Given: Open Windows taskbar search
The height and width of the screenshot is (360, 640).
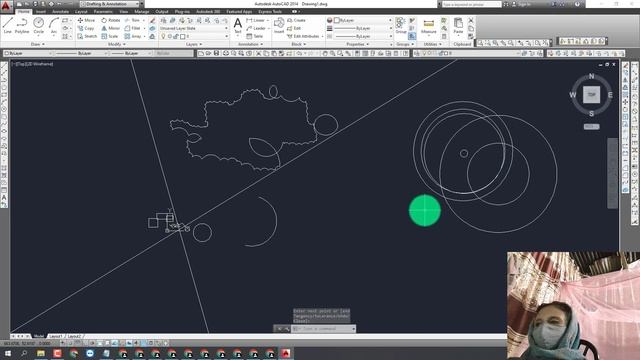Looking at the screenshot, I should click(24, 353).
